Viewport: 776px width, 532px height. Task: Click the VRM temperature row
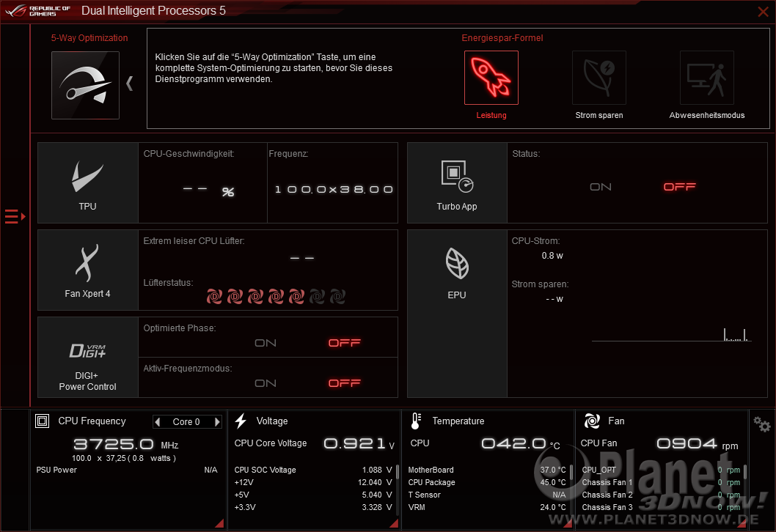(x=487, y=507)
